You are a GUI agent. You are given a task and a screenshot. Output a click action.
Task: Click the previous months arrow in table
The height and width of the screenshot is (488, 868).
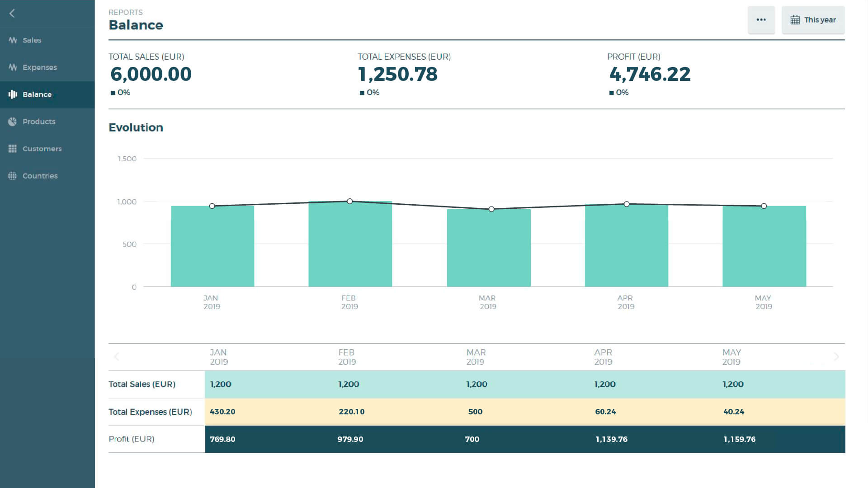tap(117, 357)
